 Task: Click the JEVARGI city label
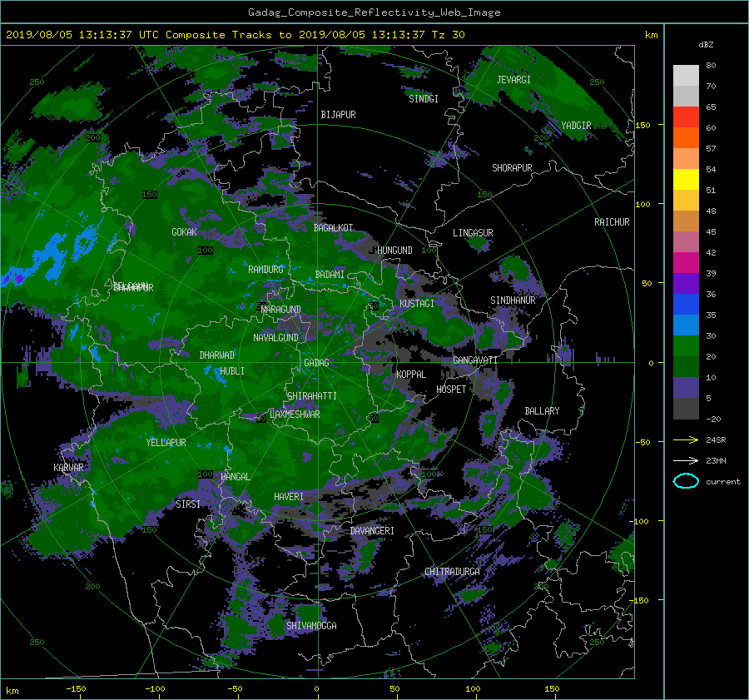pos(513,80)
